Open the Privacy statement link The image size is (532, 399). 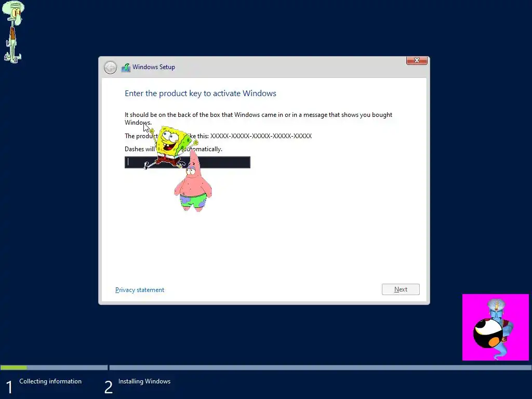tap(140, 290)
